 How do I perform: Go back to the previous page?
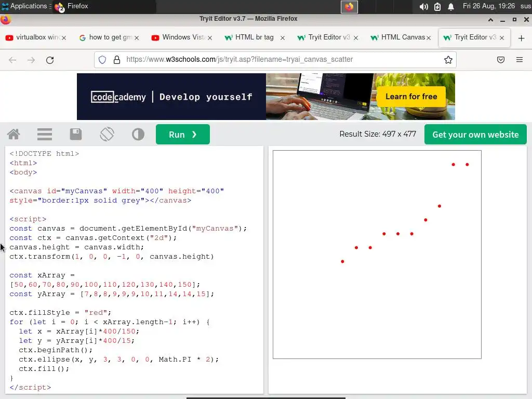click(12, 60)
